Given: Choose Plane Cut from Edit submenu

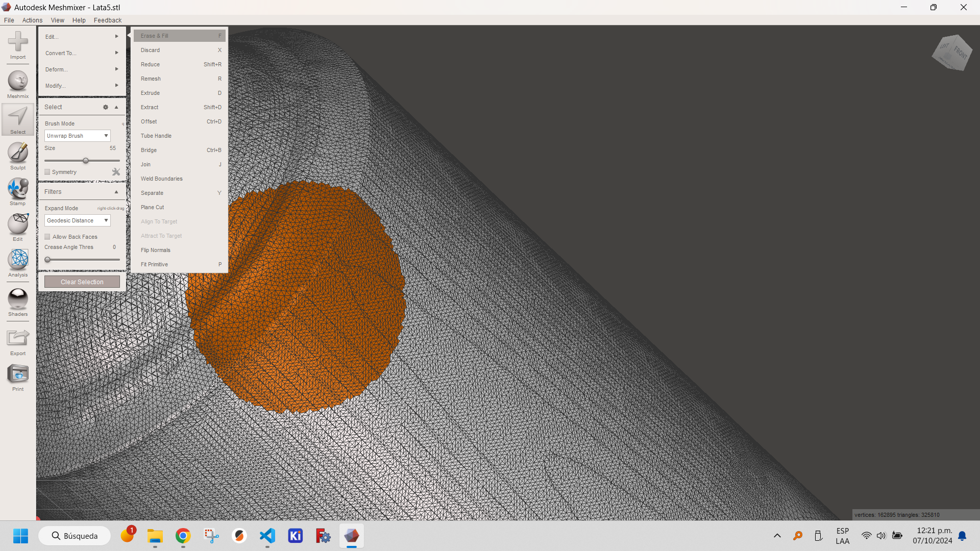Looking at the screenshot, I should pos(180,207).
